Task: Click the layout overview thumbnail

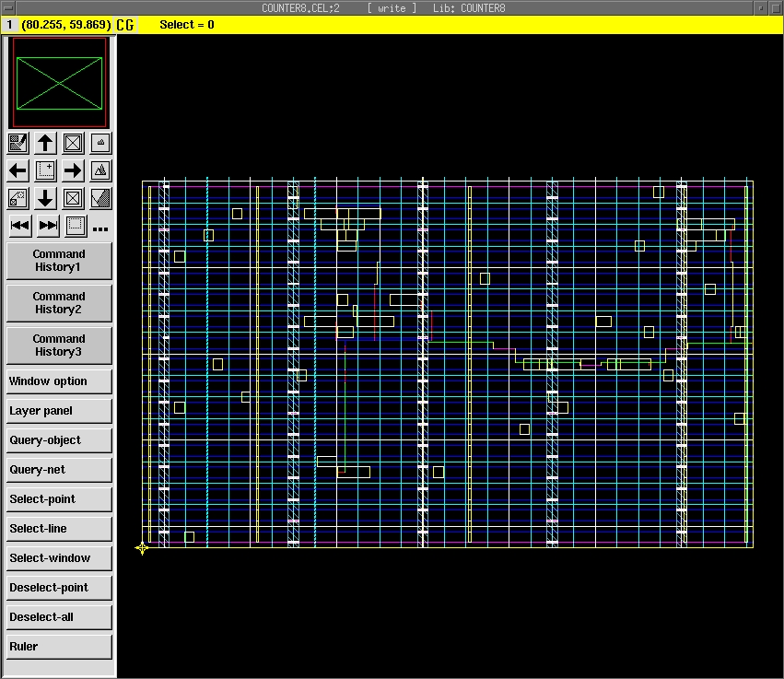Action: click(59, 83)
